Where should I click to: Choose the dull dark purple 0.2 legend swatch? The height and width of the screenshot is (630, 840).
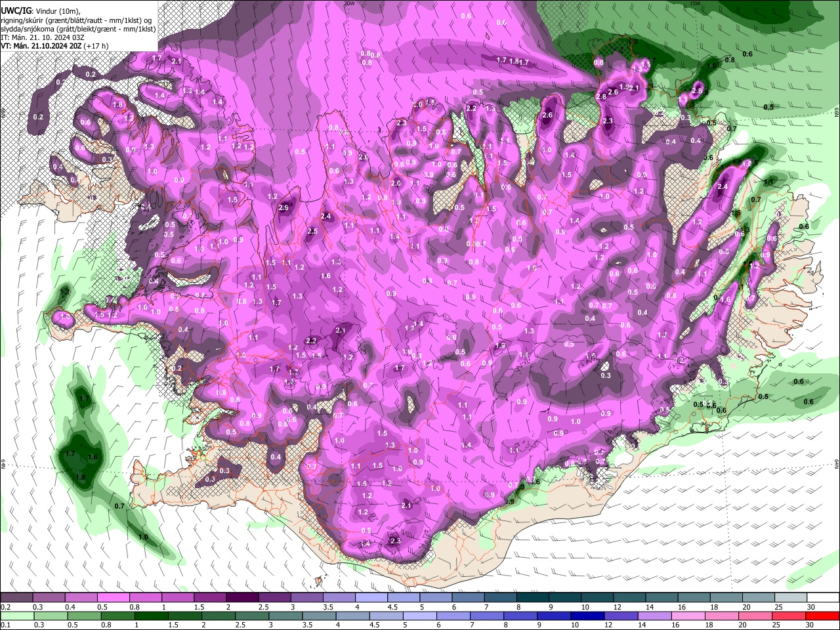(16, 598)
